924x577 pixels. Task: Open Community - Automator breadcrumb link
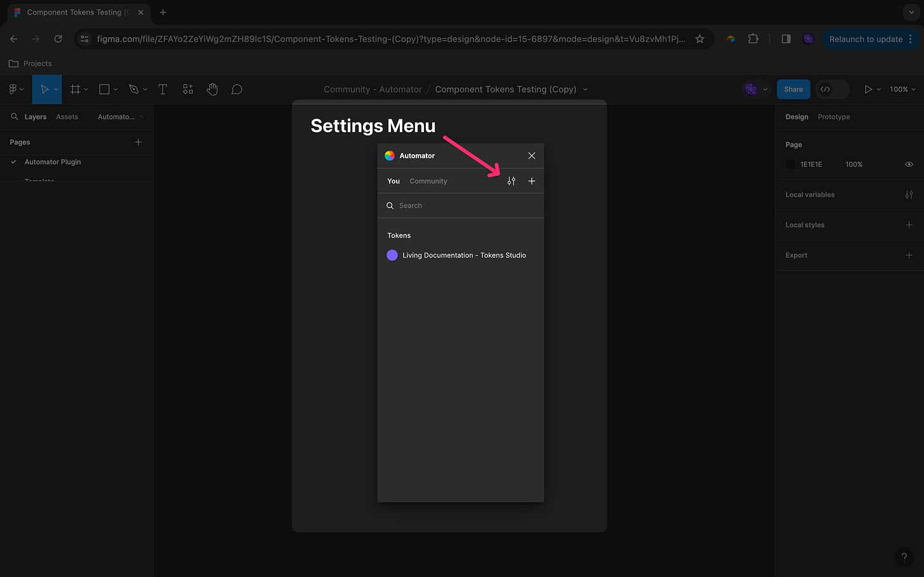pyautogui.click(x=373, y=90)
